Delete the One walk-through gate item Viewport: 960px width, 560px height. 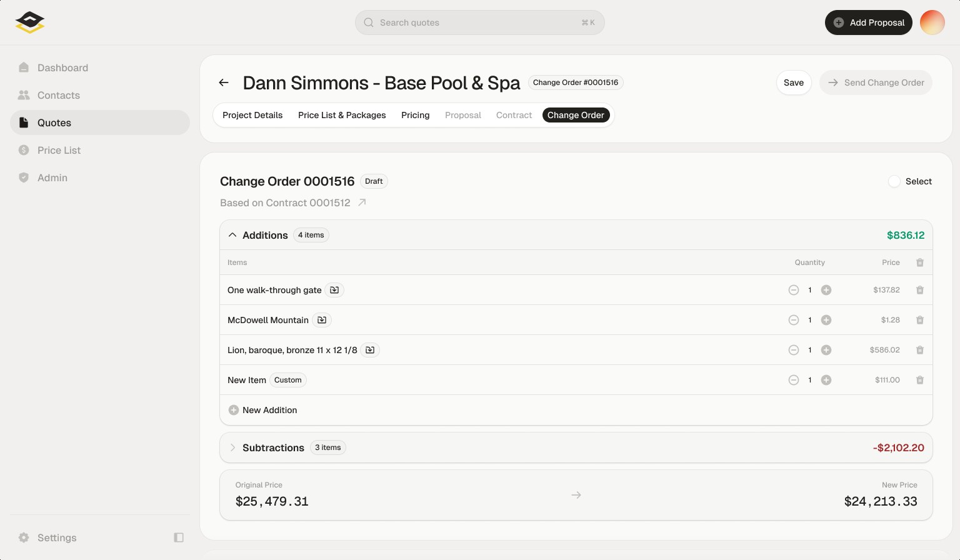coord(920,290)
